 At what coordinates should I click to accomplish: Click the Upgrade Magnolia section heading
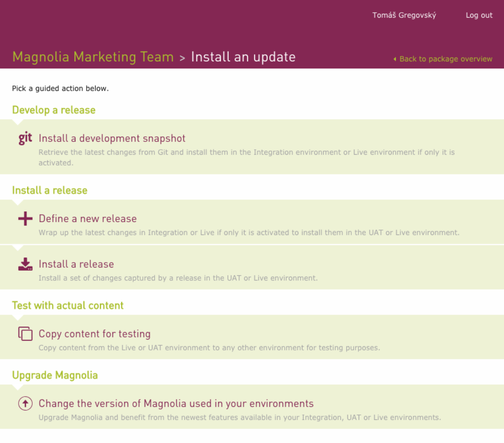point(55,375)
